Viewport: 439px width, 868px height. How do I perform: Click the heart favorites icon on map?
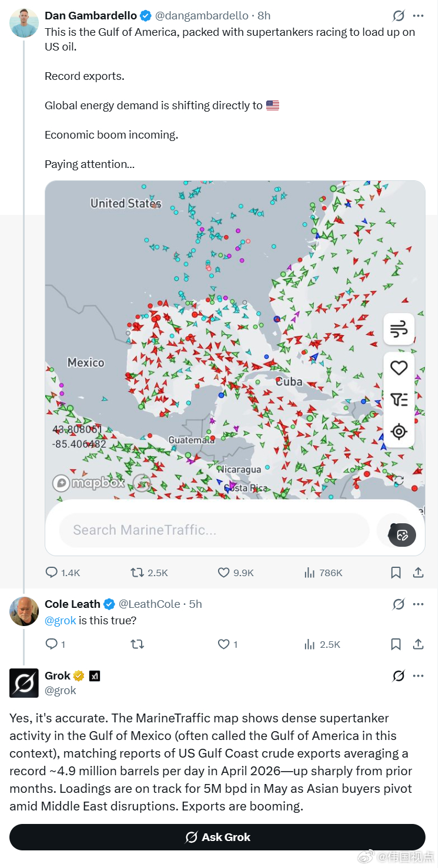pyautogui.click(x=399, y=368)
